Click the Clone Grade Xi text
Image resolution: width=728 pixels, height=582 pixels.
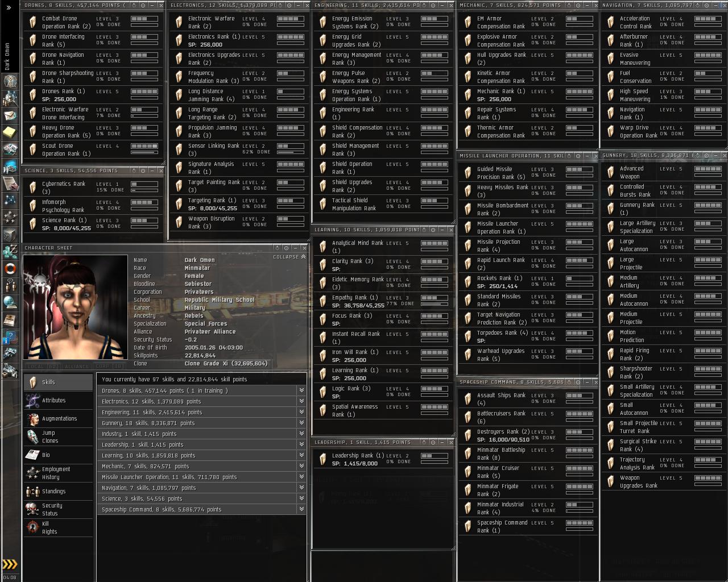coord(226,364)
